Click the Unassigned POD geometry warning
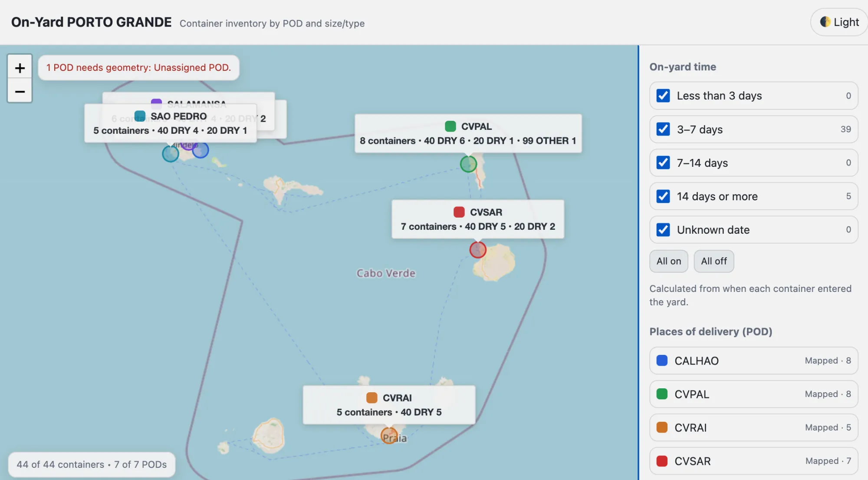Image resolution: width=868 pixels, height=480 pixels. point(139,67)
